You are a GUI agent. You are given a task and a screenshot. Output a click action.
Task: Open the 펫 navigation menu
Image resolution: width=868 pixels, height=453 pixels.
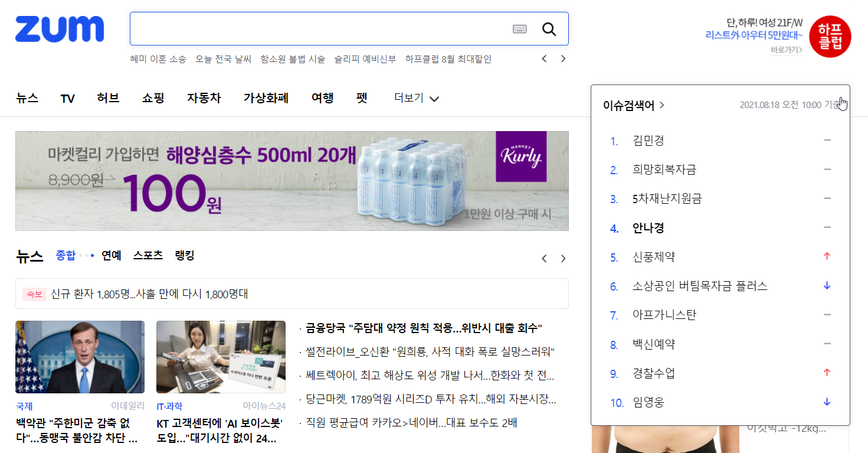point(362,98)
